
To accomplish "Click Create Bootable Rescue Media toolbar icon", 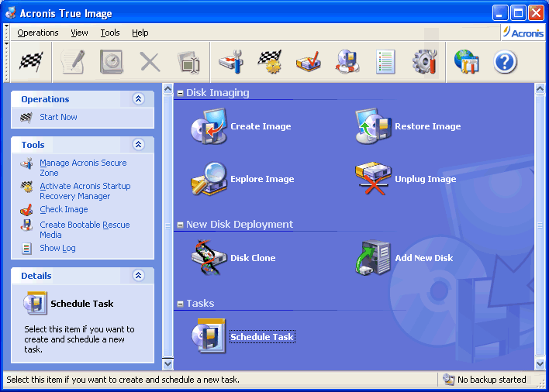I will tap(347, 62).
